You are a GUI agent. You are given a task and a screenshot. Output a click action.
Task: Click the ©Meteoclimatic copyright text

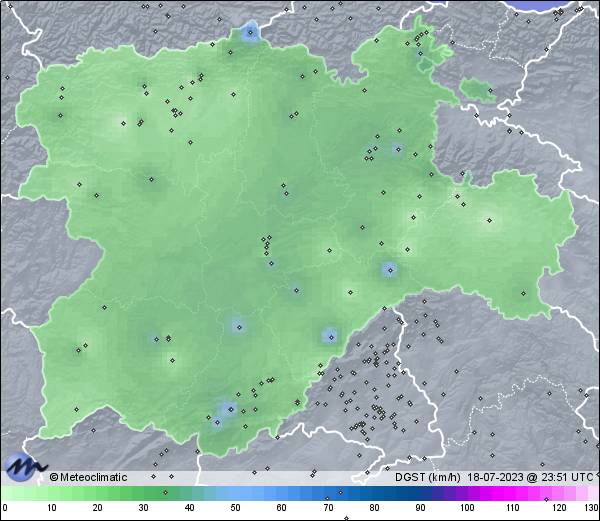click(88, 477)
